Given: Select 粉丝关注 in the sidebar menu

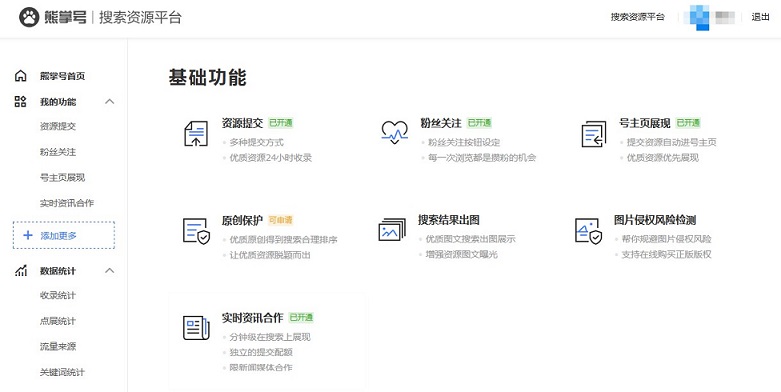Looking at the screenshot, I should pos(58,152).
